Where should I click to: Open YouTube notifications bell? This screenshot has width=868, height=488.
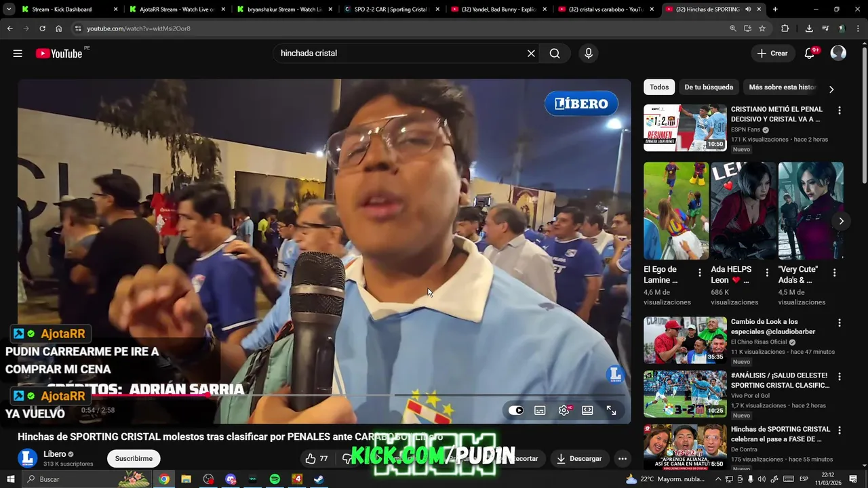point(810,54)
